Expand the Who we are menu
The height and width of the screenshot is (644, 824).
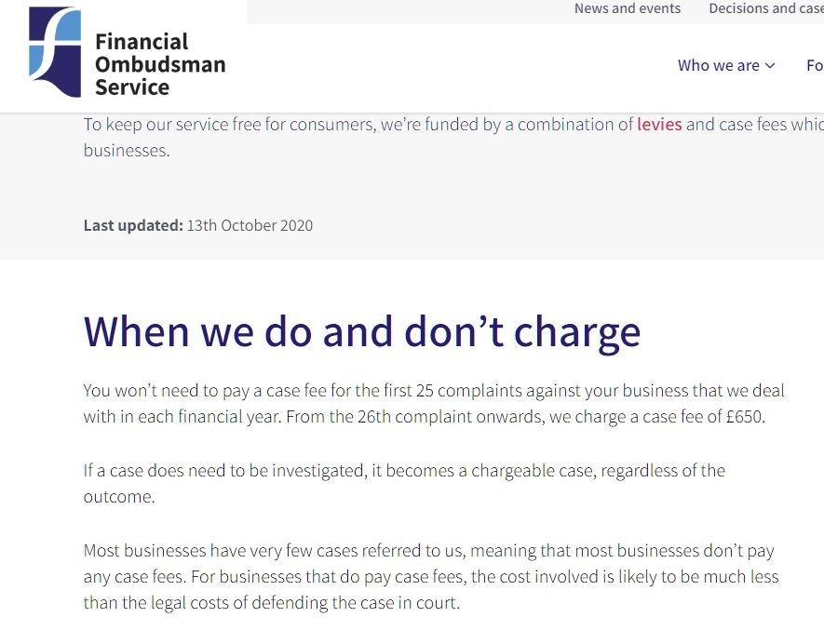point(725,66)
